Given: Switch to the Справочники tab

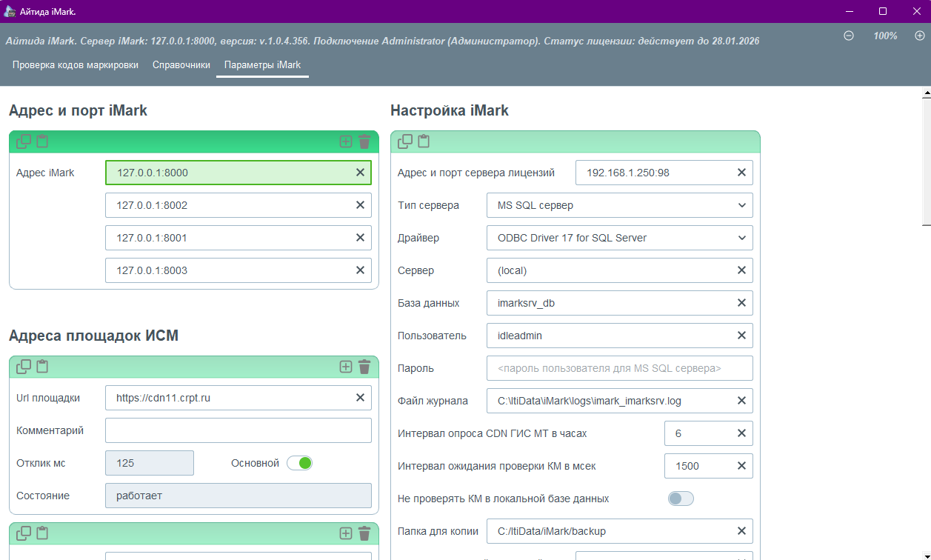Looking at the screenshot, I should [181, 65].
